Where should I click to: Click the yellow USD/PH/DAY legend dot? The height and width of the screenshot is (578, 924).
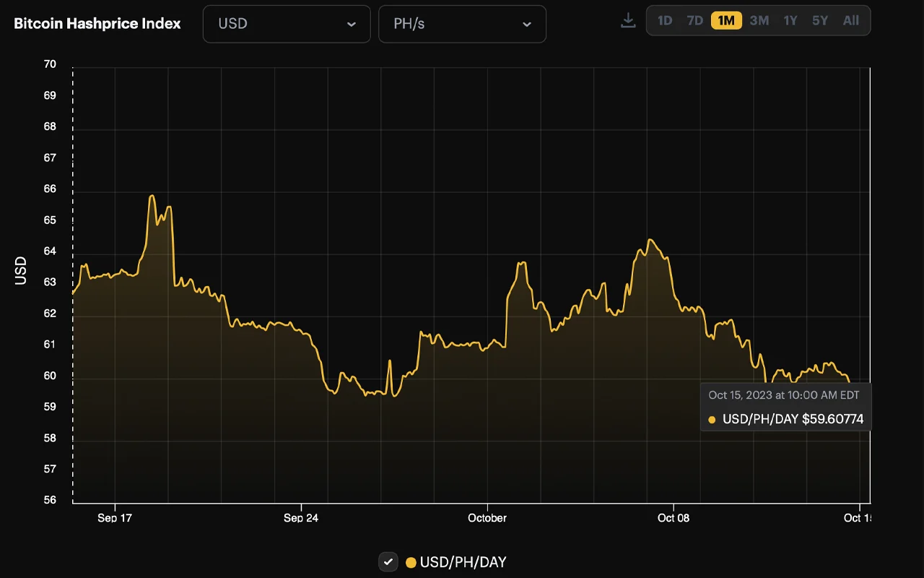point(411,562)
